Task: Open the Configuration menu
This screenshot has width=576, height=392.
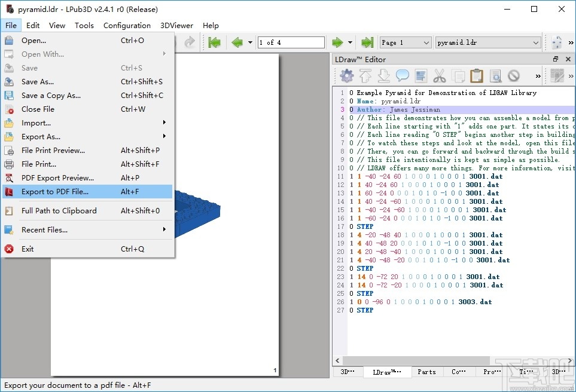Action: [x=127, y=25]
